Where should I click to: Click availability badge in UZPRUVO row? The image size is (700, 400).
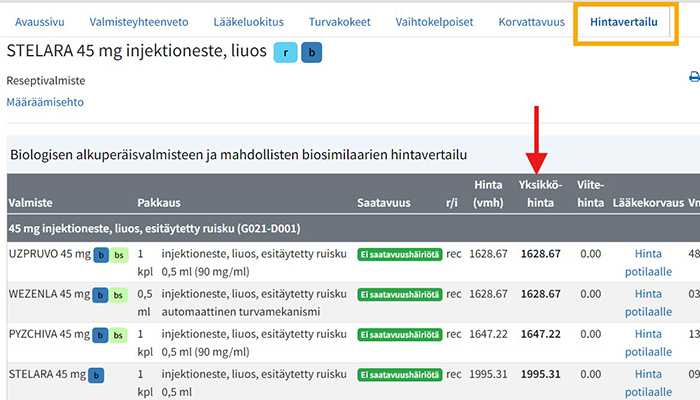(400, 254)
